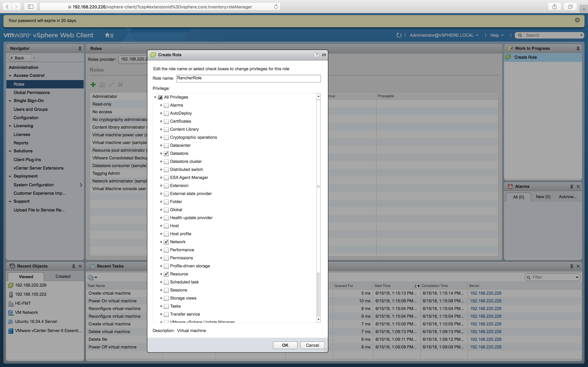Select Global Permissions in Navigator
The image size is (588, 367).
coord(31,92)
